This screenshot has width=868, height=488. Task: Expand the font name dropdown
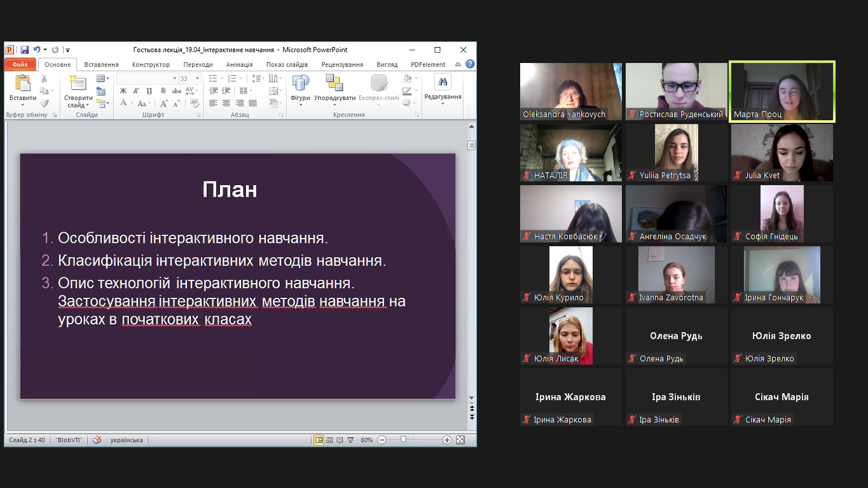point(174,78)
